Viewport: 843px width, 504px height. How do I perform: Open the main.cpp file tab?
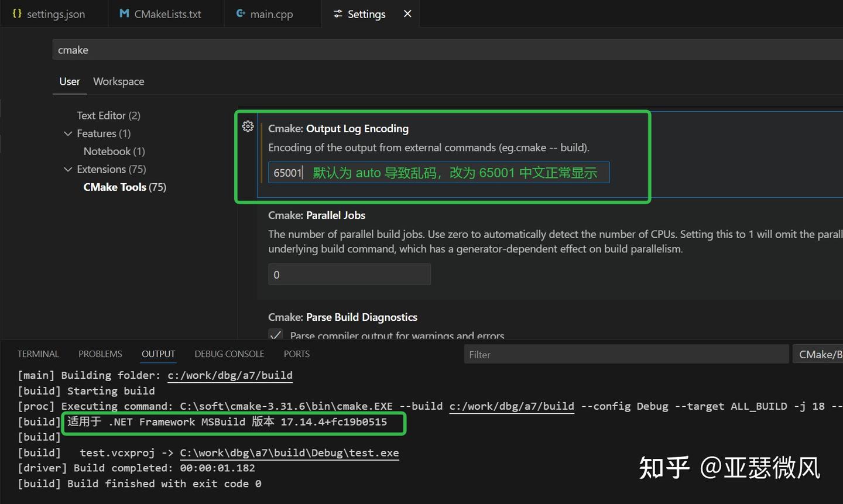(x=272, y=13)
